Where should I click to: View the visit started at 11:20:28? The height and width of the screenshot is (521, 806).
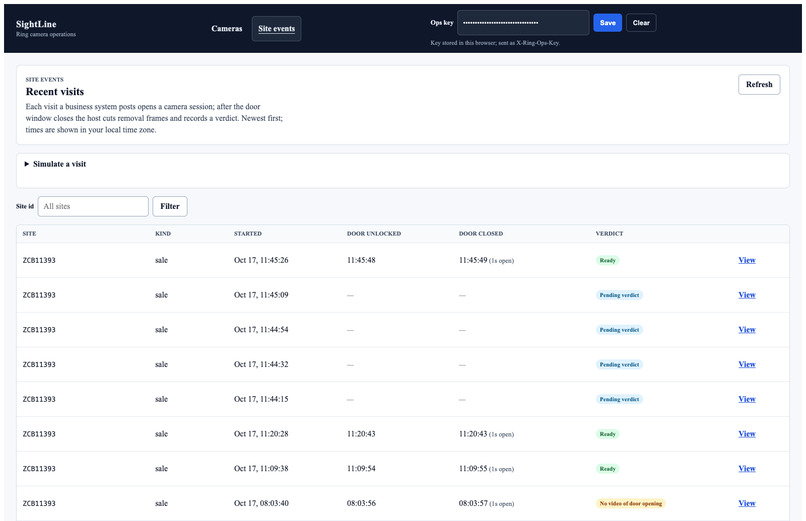[x=747, y=434]
